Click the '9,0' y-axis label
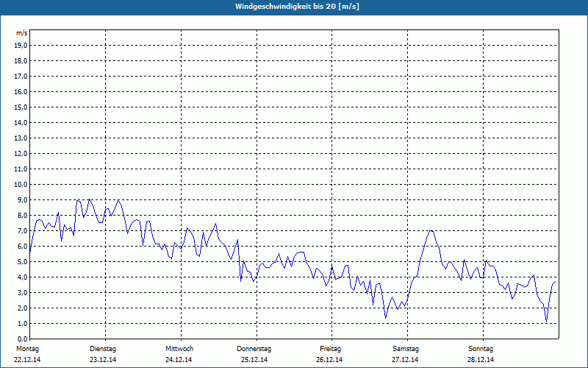This screenshot has height=368, width=588. point(22,199)
